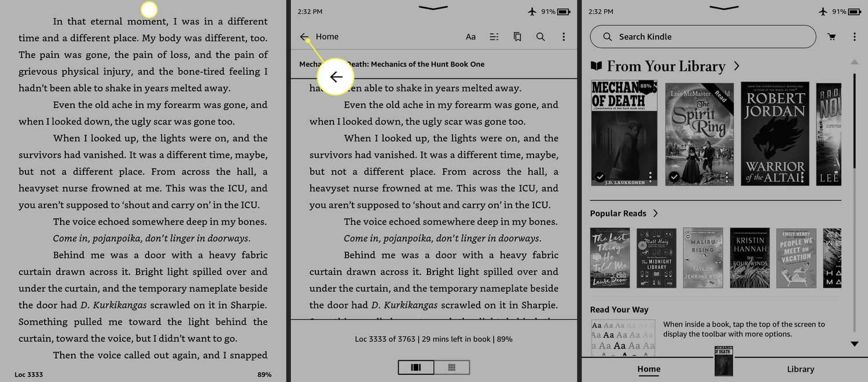Screen dimensions: 868x382
Task: Switch to the Home tab at the bottom
Action: click(x=649, y=369)
